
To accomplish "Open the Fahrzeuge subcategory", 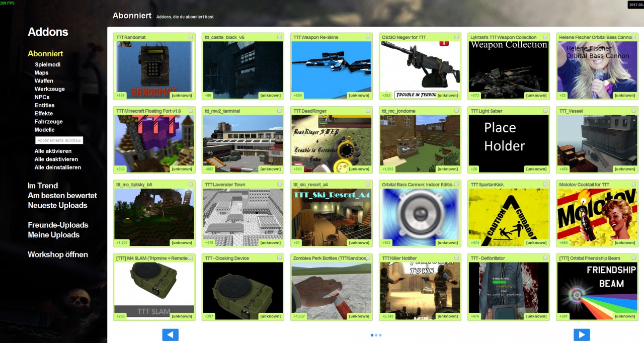I will click(49, 122).
